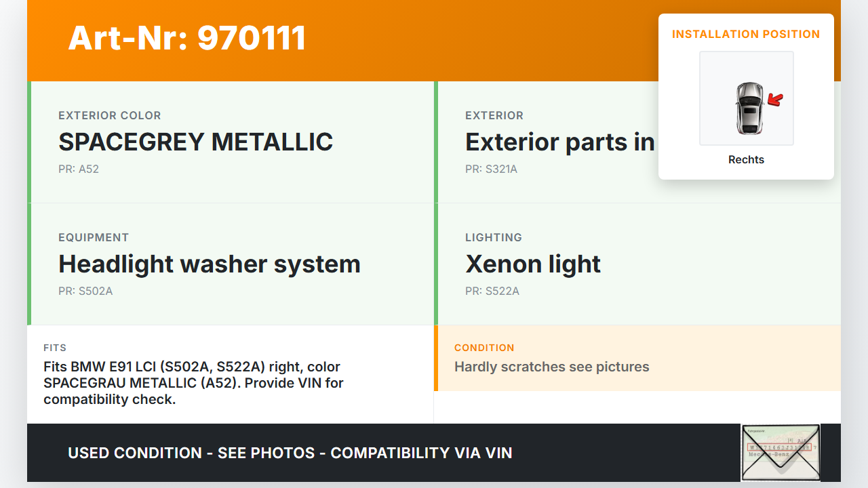Click the Used Condition footer banner text

290,453
